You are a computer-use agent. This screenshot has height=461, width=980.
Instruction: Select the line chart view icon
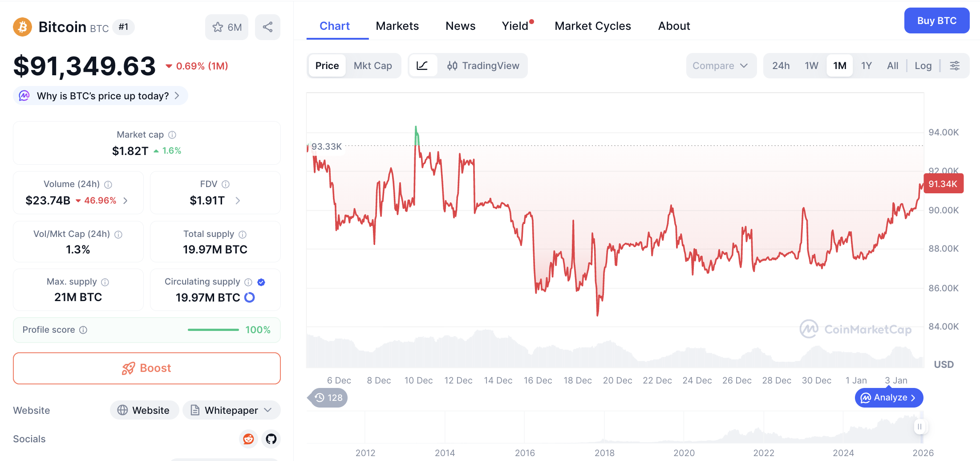coord(422,66)
